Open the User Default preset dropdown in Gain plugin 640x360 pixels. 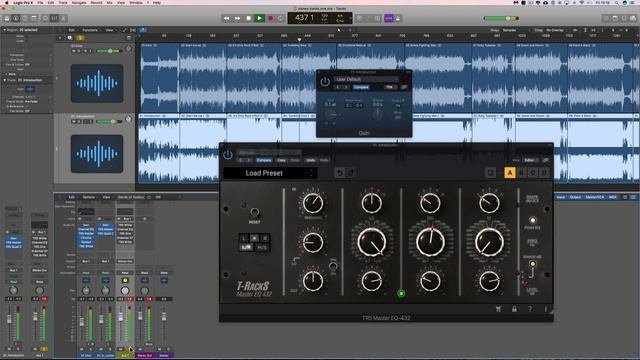(366, 79)
